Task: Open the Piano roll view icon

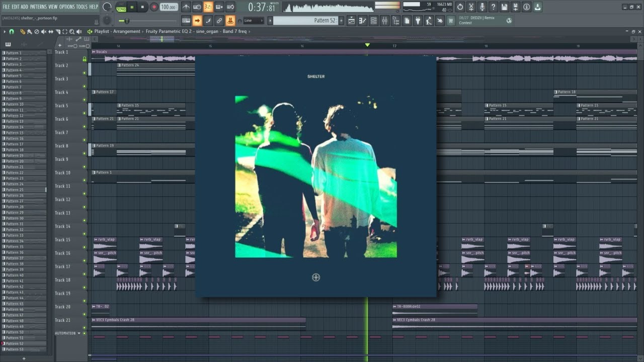Action: coord(362,21)
